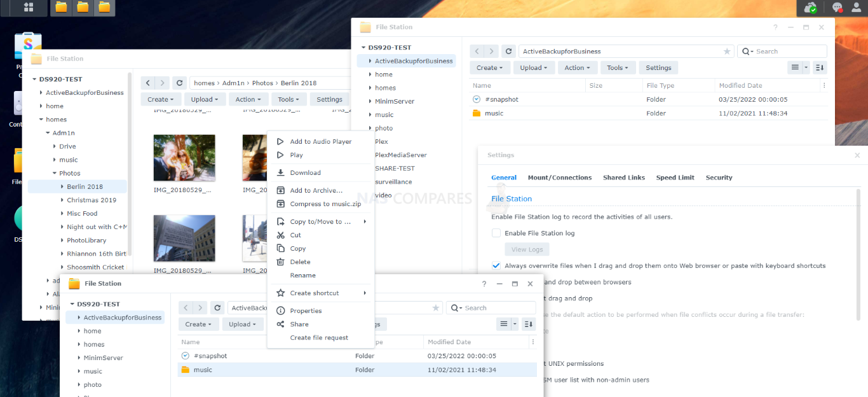868x397 pixels.
Task: Select Christmas 2019 folder in tree
Action: click(92, 200)
